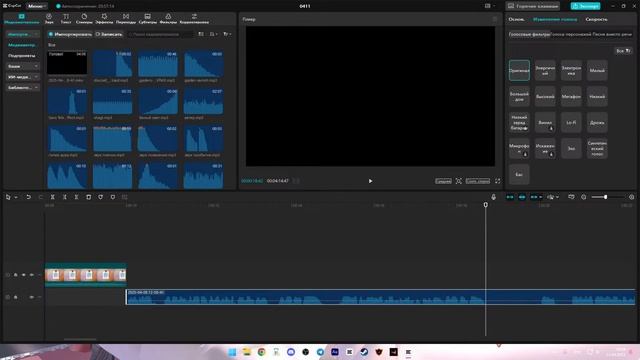This screenshot has width=640, height=360.
Task: Adjust the timeline zoom slider
Action: tap(605, 197)
